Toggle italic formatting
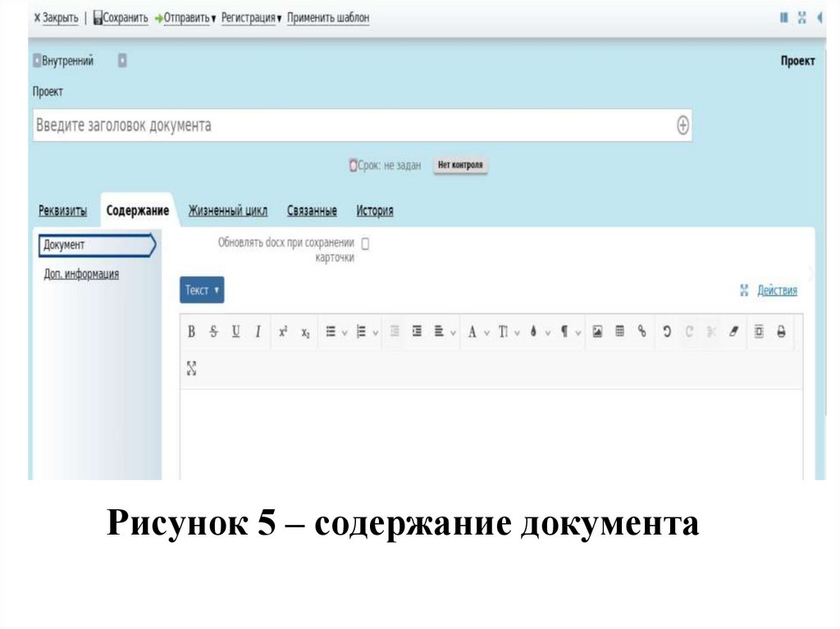 click(258, 331)
